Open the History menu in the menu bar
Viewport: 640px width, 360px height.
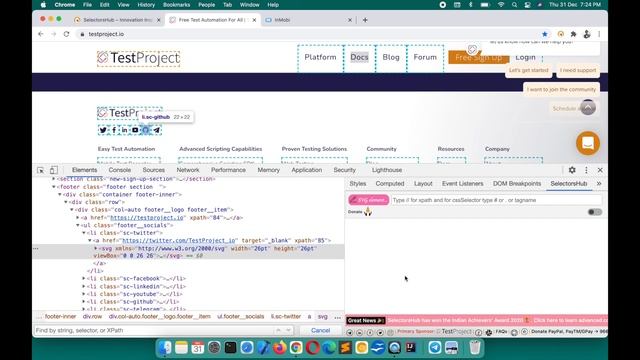pos(146,5)
